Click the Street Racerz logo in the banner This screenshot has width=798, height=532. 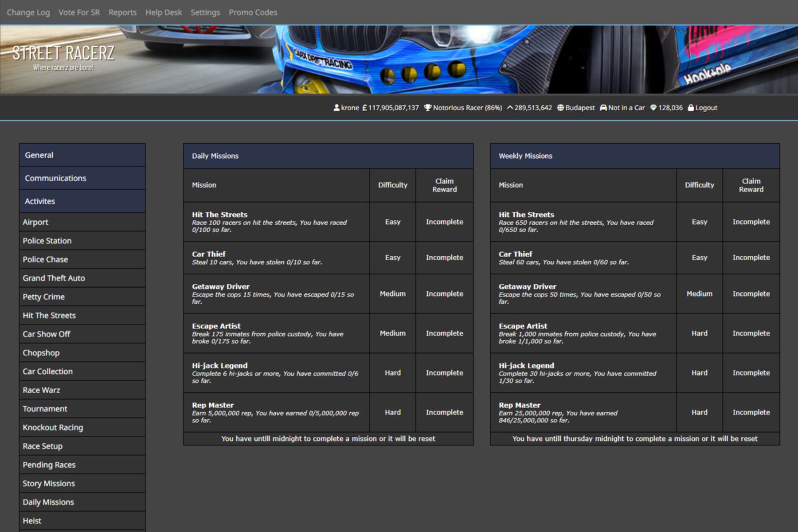[x=63, y=57]
